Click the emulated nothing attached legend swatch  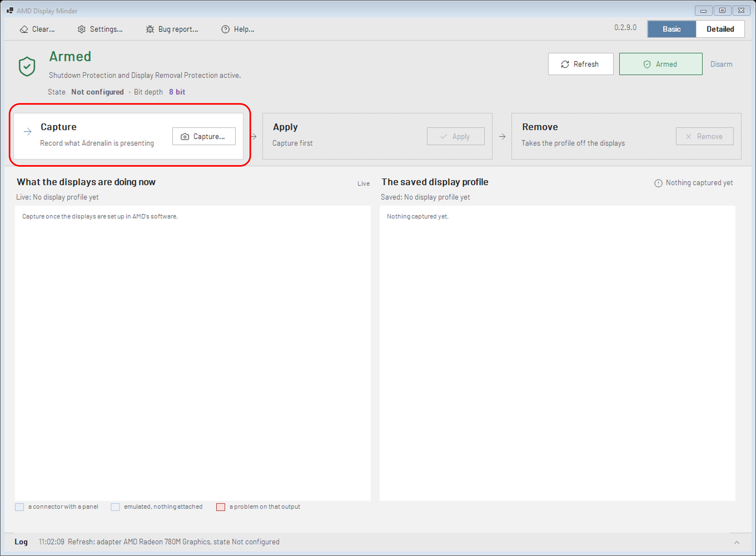tap(115, 507)
